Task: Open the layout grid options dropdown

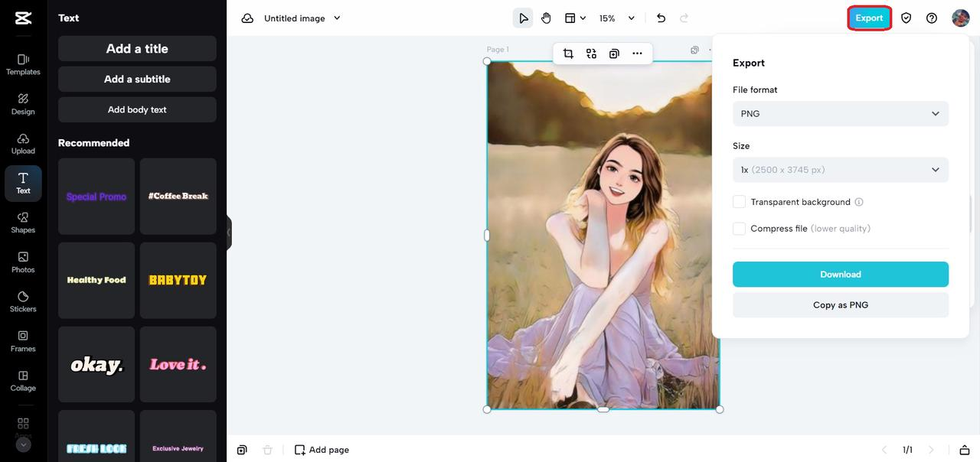Action: [575, 18]
